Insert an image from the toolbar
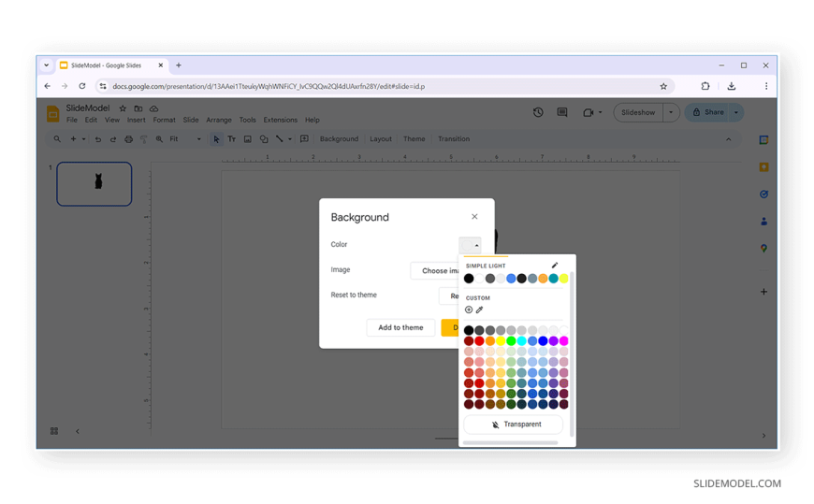 tap(248, 139)
